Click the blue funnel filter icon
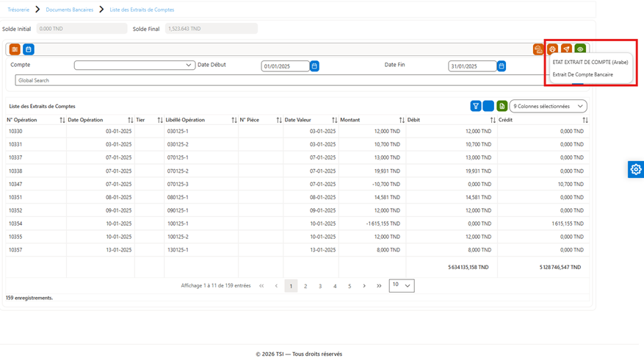Screen dimensions: 644x361 (x=476, y=106)
